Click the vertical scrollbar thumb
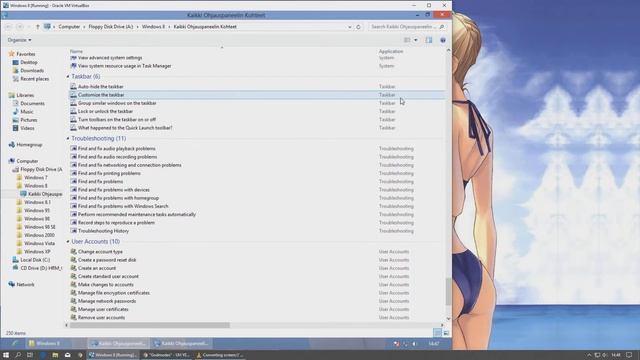Viewport: 640px width, 360px height. point(449,291)
